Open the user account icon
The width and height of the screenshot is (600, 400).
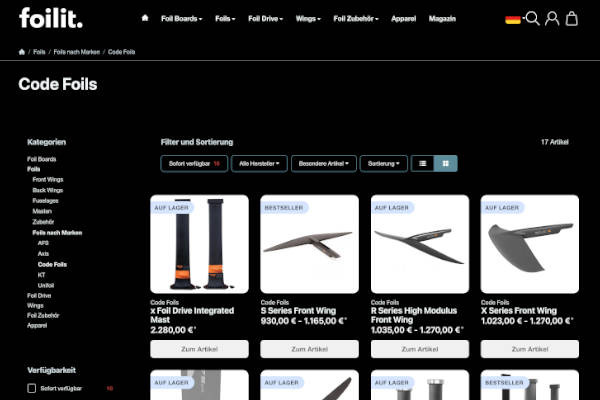tap(552, 18)
